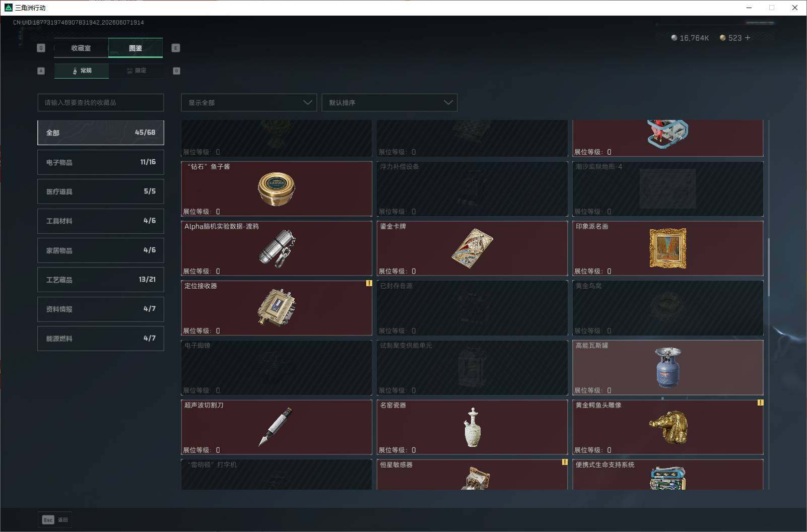Open the locked 电子脚镣 card
Image resolution: width=807 pixels, height=532 pixels.
277,368
